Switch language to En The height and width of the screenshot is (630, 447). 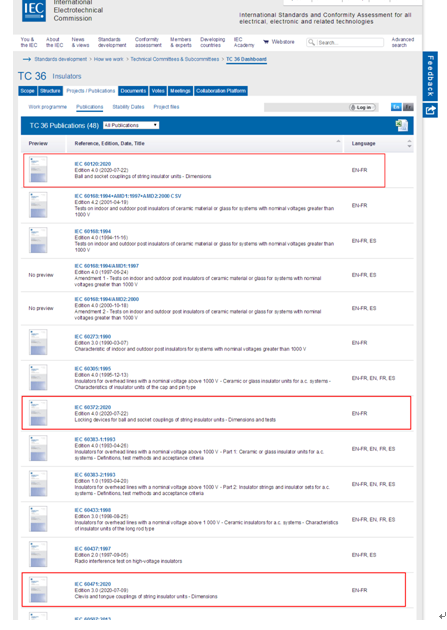pos(396,107)
